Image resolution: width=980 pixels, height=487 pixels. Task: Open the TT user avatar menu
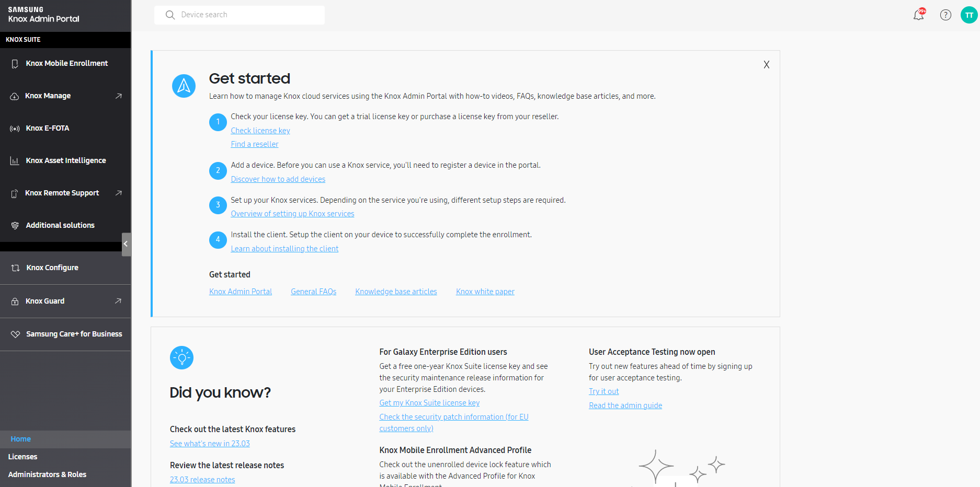[969, 15]
